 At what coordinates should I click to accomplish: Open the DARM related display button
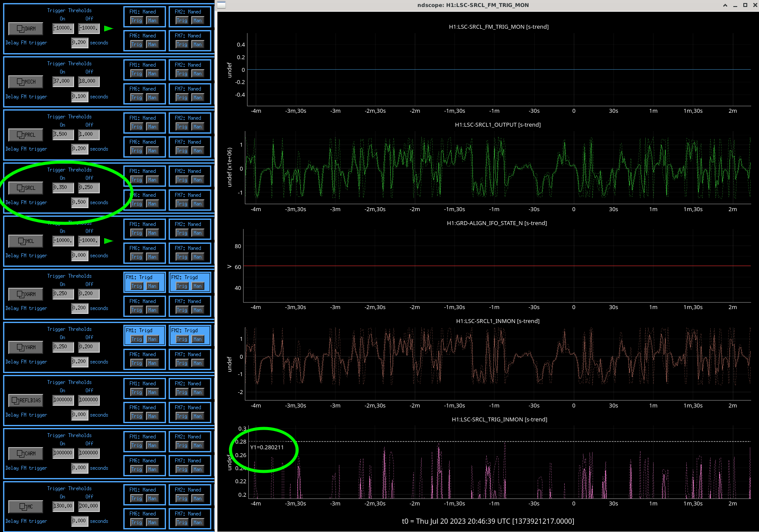pos(26,29)
